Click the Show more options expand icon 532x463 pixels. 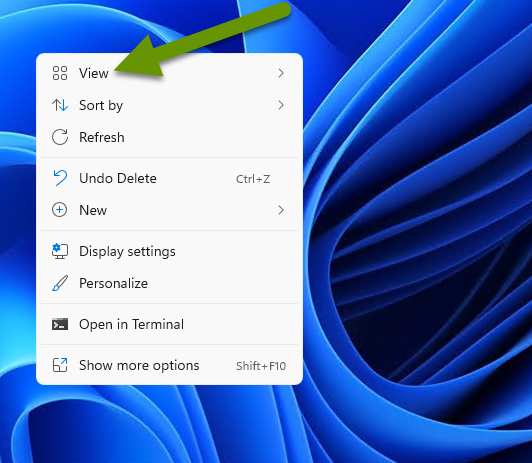(60, 365)
